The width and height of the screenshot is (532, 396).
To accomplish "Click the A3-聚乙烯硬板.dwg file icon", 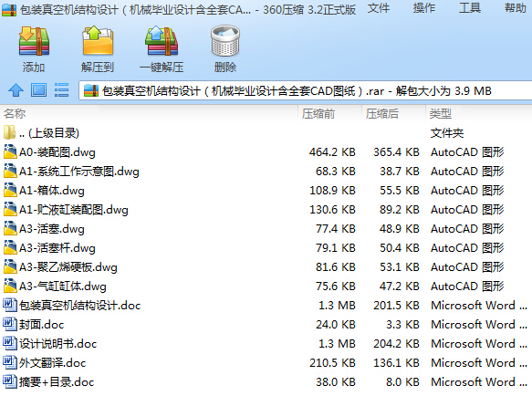I will click(x=10, y=266).
